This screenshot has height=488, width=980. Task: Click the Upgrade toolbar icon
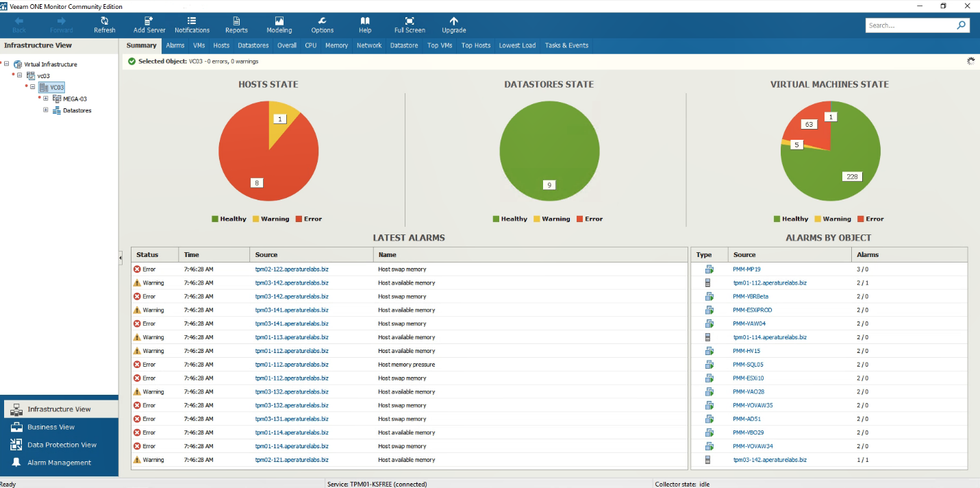pos(453,26)
